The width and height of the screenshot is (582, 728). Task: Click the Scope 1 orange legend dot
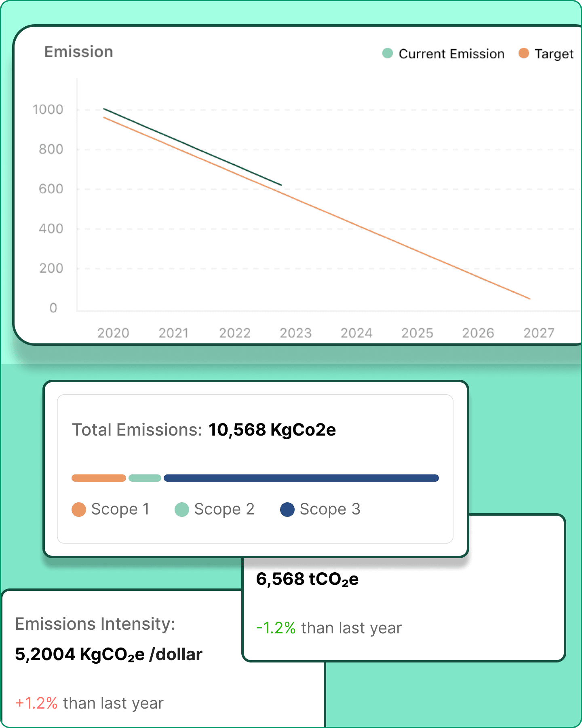coord(79,509)
